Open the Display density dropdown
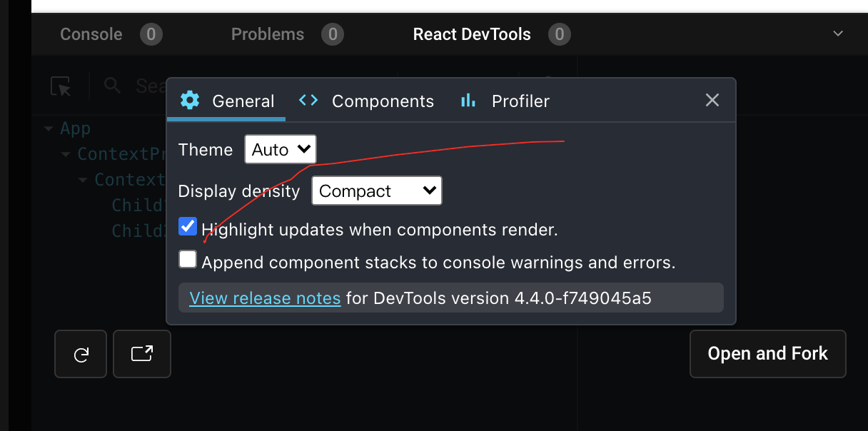 point(377,191)
